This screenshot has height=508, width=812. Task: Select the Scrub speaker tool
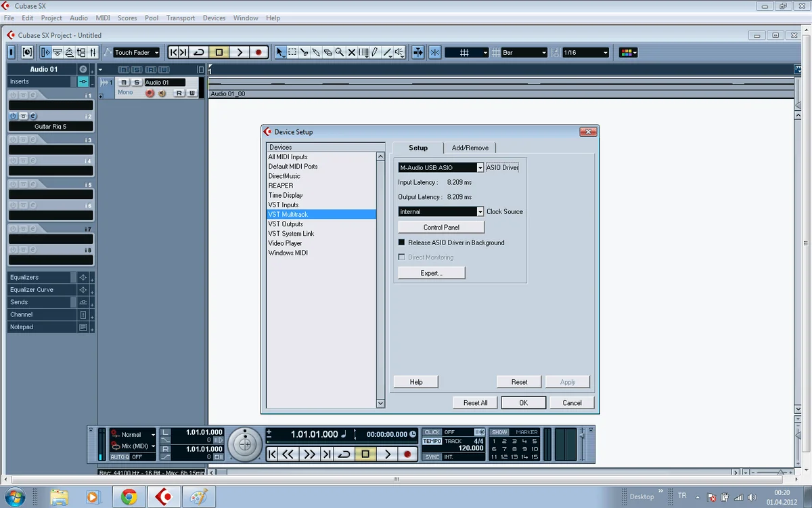pos(399,52)
